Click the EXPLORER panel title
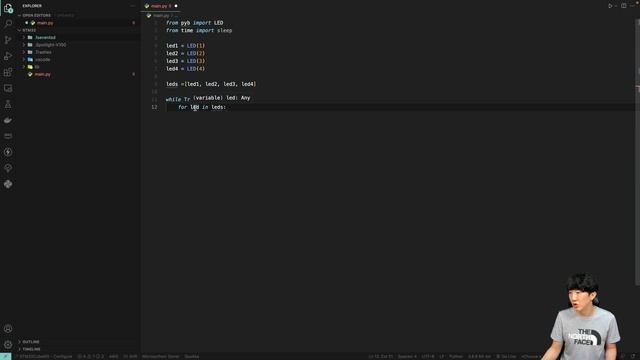This screenshot has height=360, width=640. (32, 6)
